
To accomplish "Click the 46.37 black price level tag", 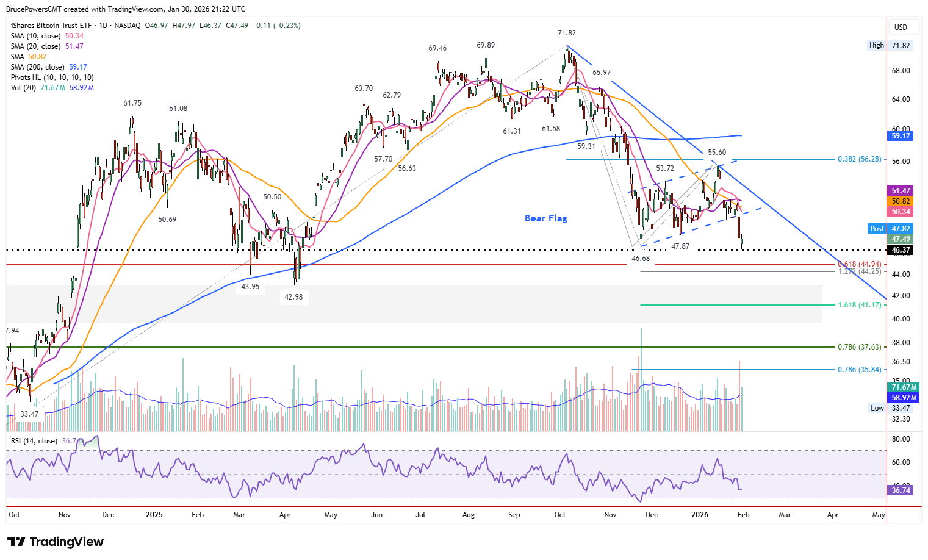I will click(x=901, y=250).
